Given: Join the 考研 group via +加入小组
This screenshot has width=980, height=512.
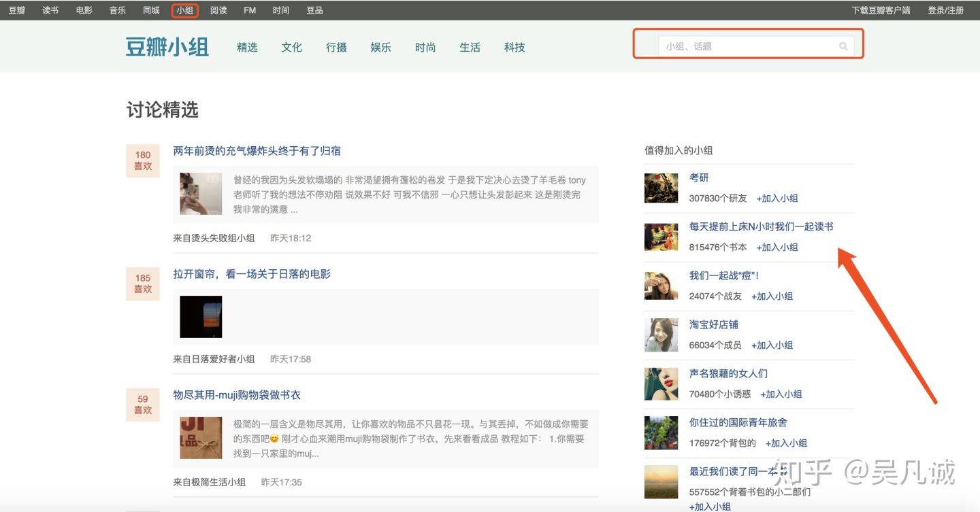Looking at the screenshot, I should point(777,199).
